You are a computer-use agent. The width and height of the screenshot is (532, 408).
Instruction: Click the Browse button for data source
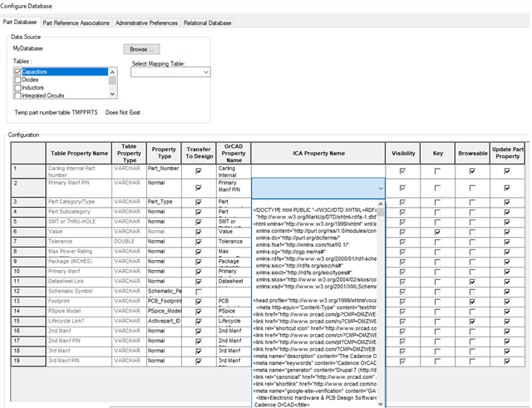(x=140, y=50)
